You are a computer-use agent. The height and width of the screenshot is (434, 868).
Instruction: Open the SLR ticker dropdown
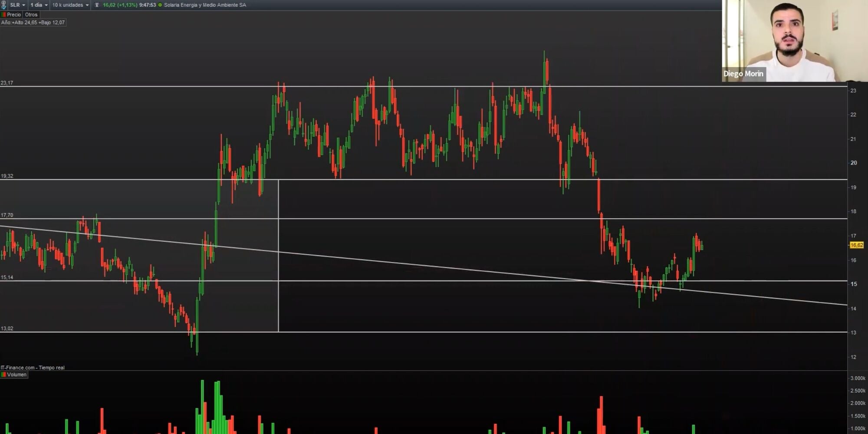coord(18,5)
